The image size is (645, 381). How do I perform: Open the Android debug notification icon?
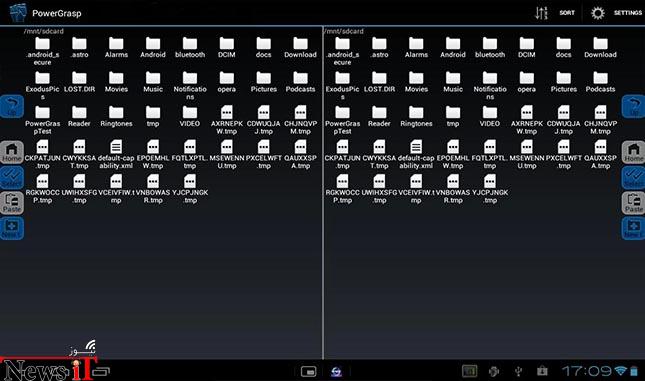[x=494, y=371]
